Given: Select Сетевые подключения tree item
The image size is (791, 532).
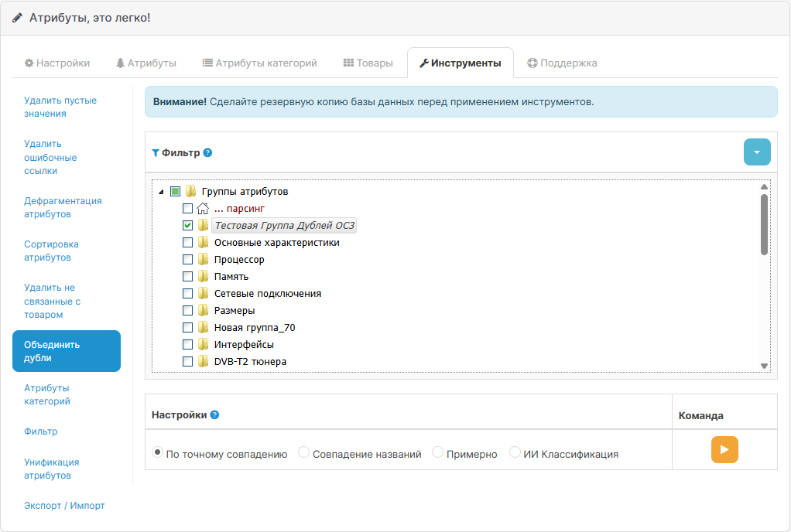Looking at the screenshot, I should click(267, 294).
